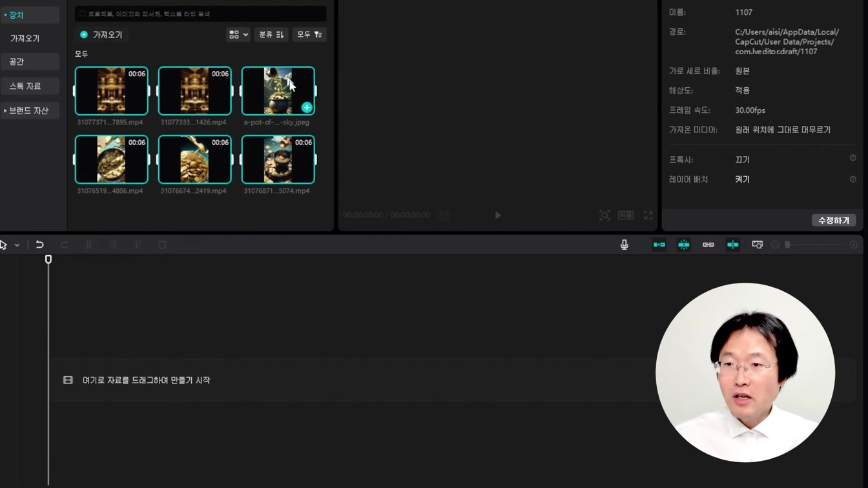
Task: Click the 30.00fps frame rate value
Action: click(750, 110)
